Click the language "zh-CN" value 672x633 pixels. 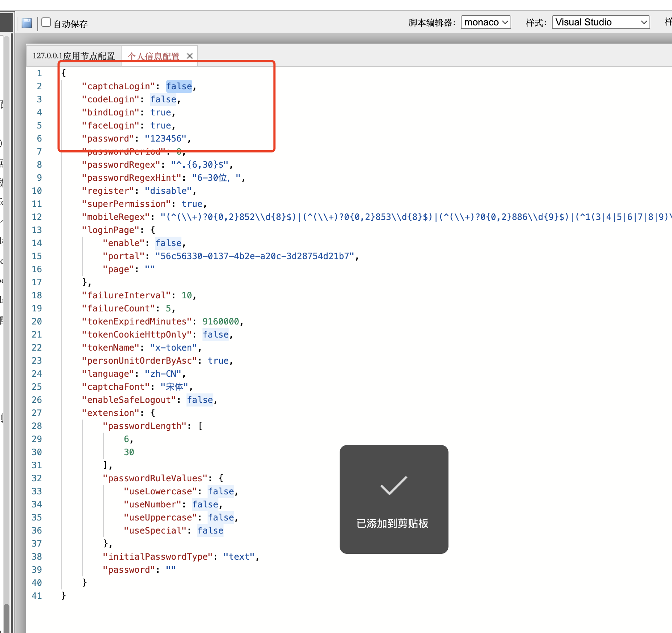point(163,374)
